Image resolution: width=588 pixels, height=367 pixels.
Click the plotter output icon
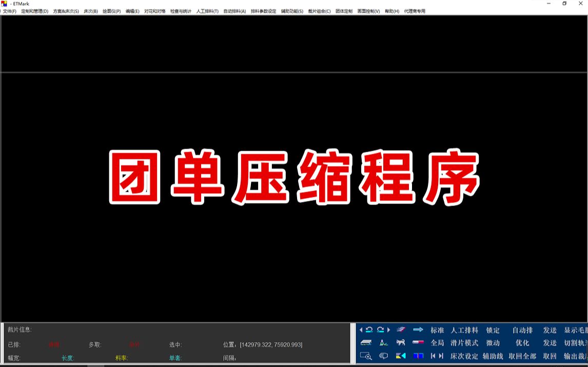tap(401, 329)
